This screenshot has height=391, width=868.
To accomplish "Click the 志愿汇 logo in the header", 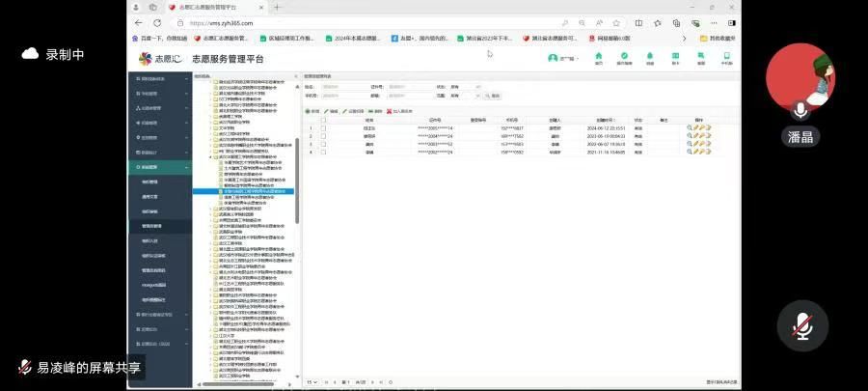I will click(x=158, y=59).
